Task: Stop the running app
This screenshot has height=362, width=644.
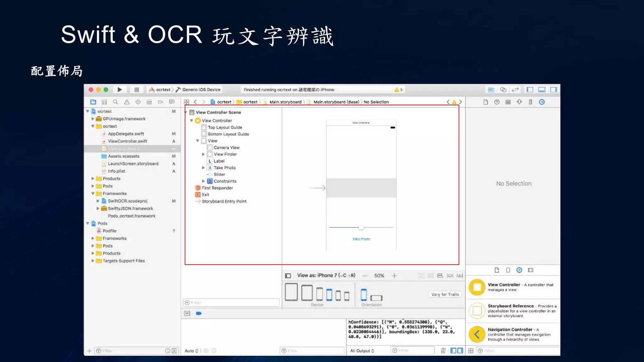Action: point(136,90)
